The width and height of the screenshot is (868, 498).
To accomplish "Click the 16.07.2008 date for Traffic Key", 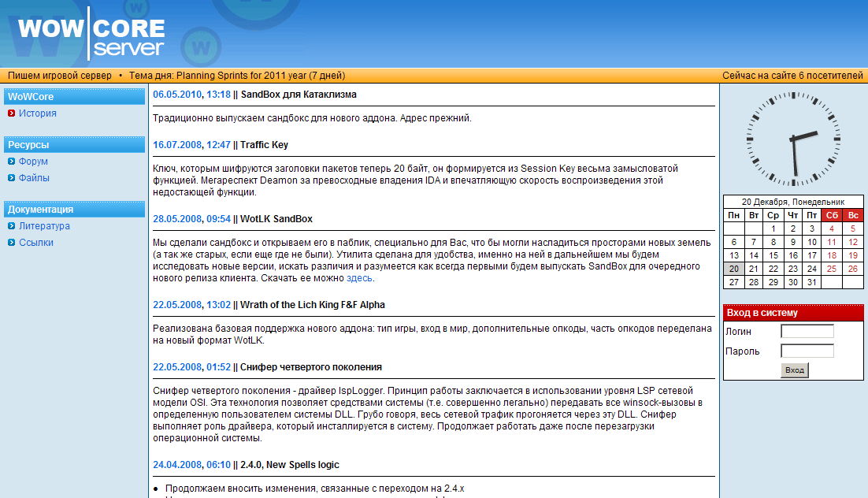I will click(x=176, y=144).
